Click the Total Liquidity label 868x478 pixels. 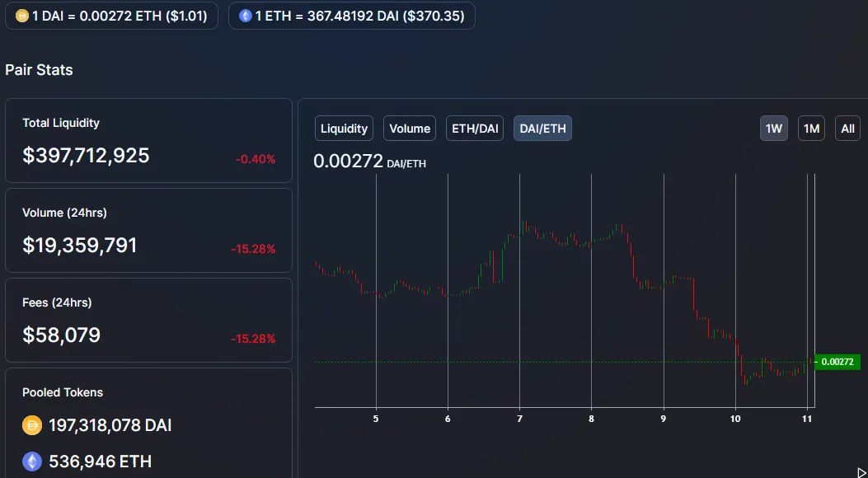coord(61,123)
